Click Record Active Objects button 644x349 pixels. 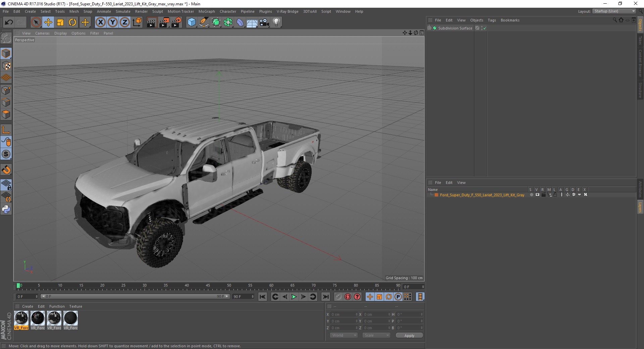[338, 297]
